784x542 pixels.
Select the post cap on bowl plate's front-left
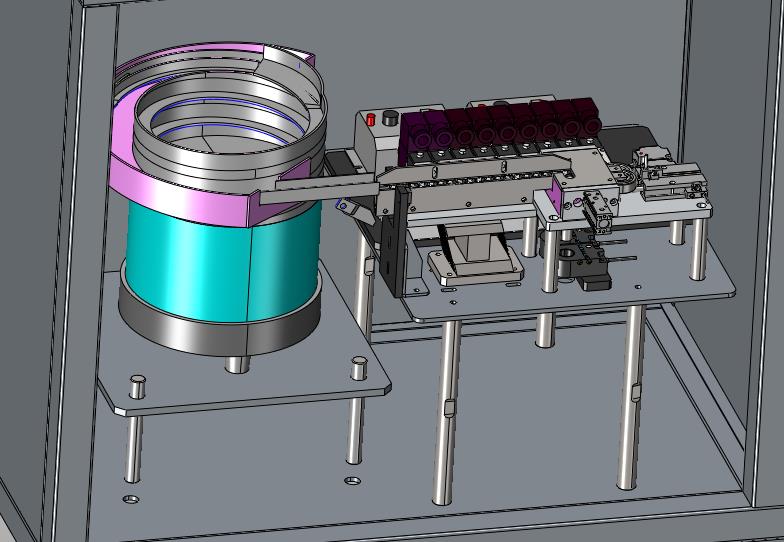[x=138, y=386]
